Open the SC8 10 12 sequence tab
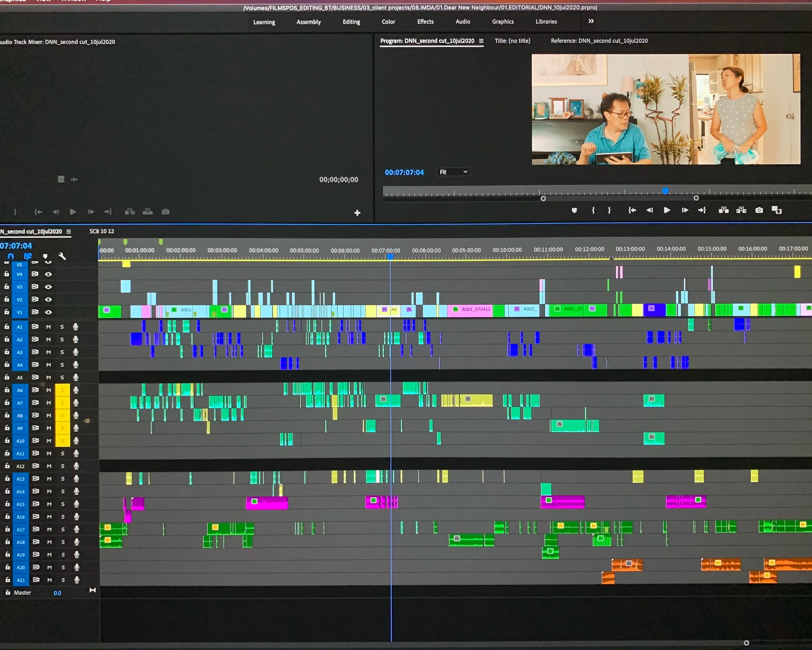Image resolution: width=812 pixels, height=650 pixels. 102,232
